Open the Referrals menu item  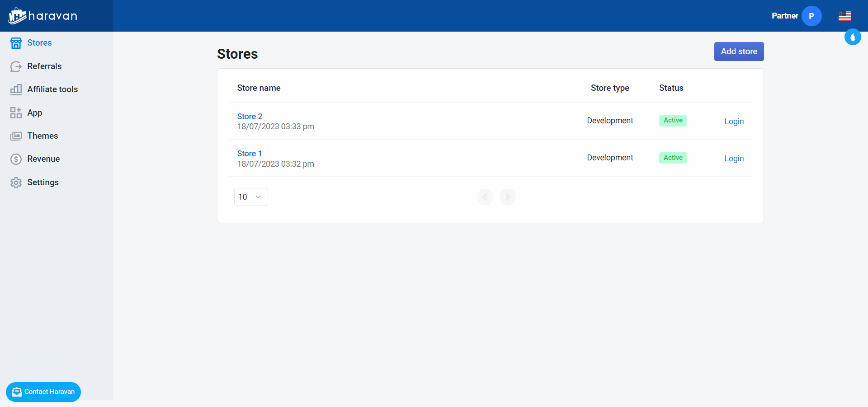[44, 66]
